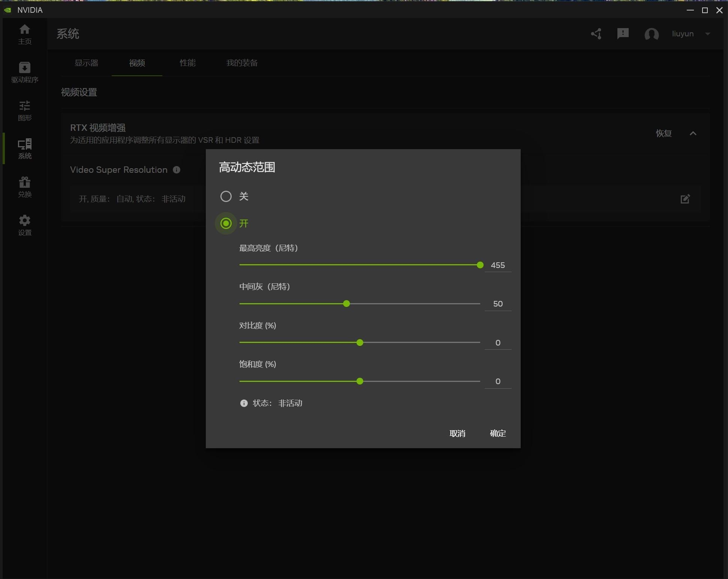Click the 对比度 slider handle
Image resolution: width=728 pixels, height=579 pixels.
(x=360, y=343)
